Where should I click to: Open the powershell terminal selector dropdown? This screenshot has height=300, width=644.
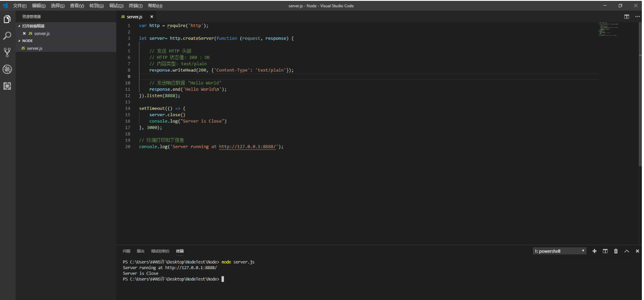(x=559, y=251)
